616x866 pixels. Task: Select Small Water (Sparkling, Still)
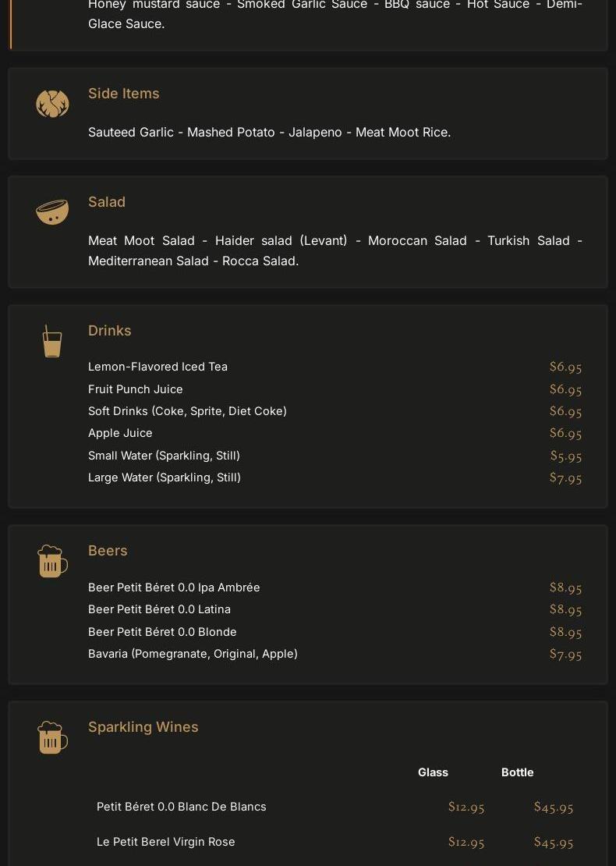(335, 456)
